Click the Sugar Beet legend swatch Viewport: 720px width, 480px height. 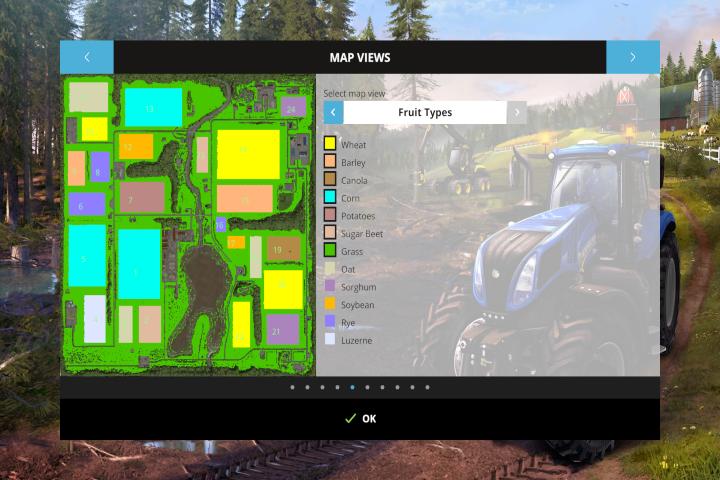click(330, 233)
